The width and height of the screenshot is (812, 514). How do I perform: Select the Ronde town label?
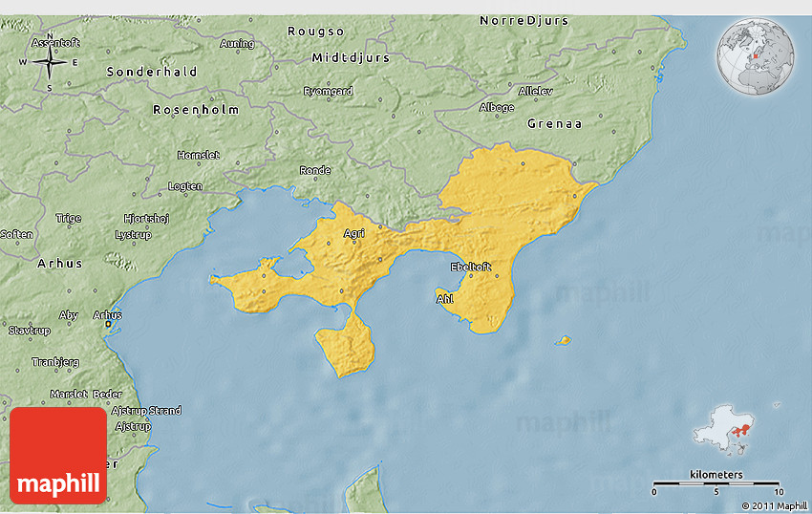click(315, 171)
